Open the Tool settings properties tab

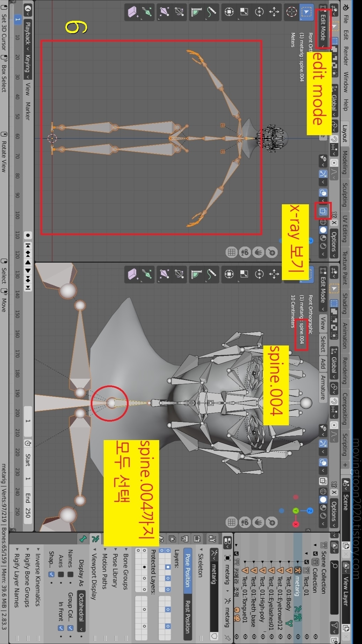point(212,539)
